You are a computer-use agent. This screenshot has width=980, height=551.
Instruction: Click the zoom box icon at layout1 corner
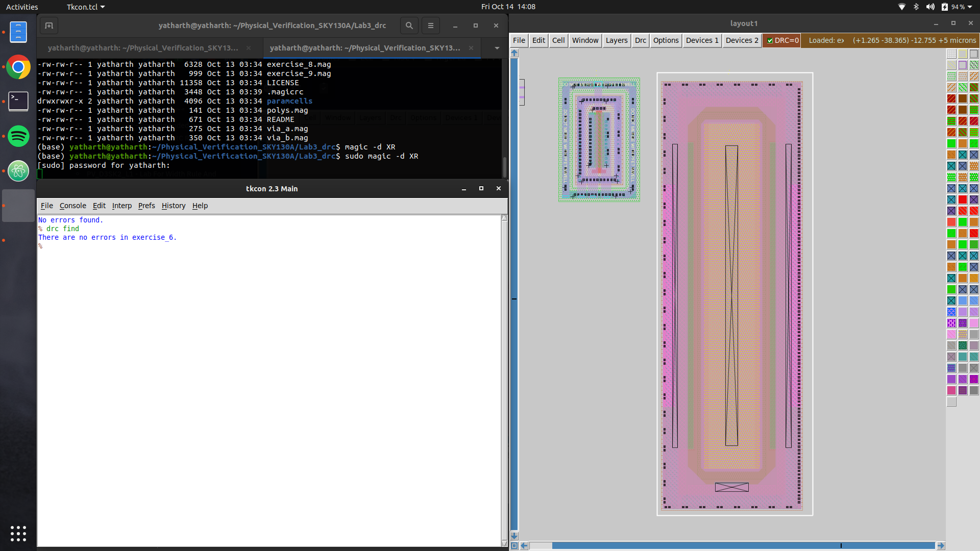[x=514, y=546]
